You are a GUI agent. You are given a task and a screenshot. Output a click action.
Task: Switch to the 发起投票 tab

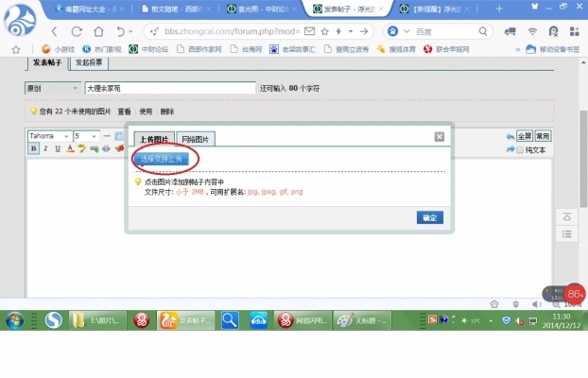(90, 63)
